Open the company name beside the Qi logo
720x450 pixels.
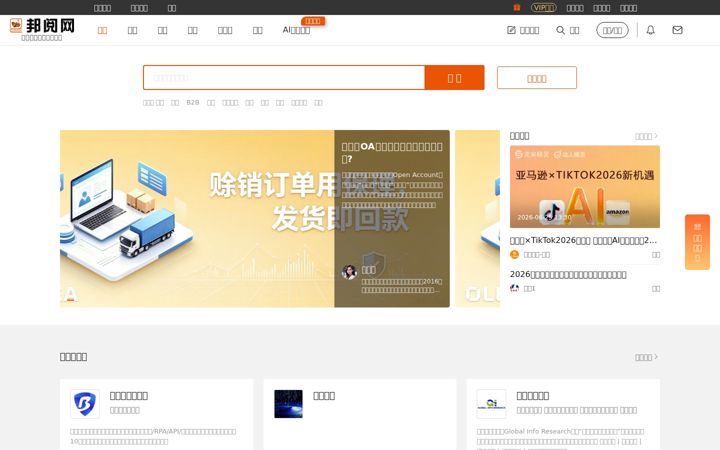(x=533, y=396)
